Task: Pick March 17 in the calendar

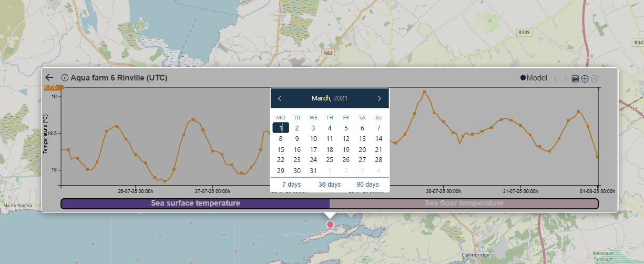Action: point(313,149)
